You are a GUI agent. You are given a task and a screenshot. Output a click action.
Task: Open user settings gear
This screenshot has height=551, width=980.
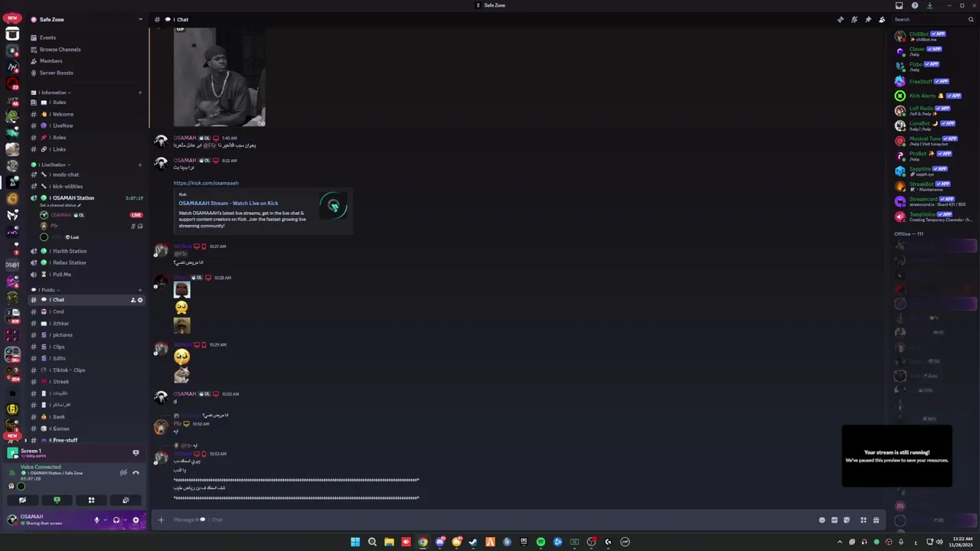pos(136,520)
